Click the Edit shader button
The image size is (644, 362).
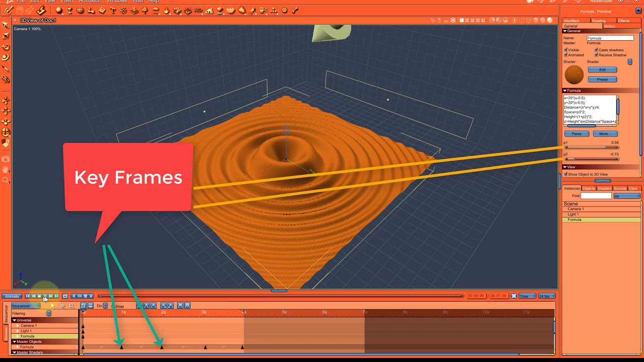(x=602, y=70)
